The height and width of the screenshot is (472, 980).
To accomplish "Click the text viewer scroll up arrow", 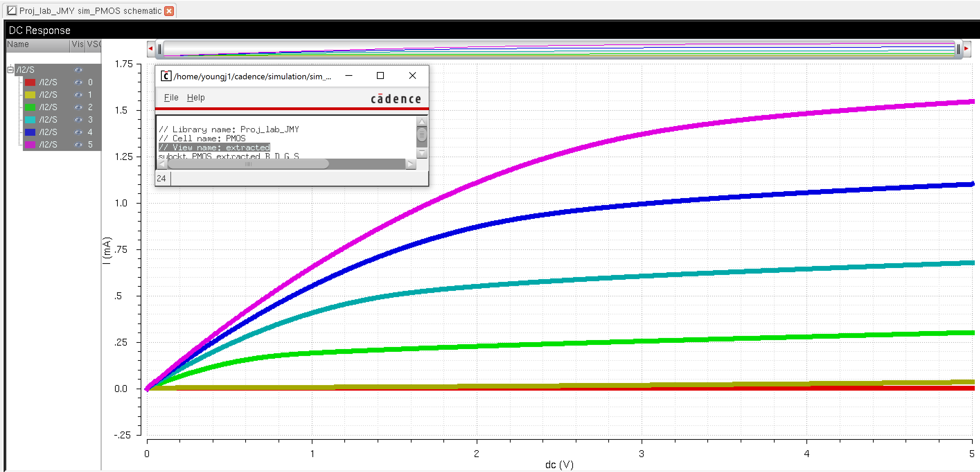I will (x=422, y=122).
